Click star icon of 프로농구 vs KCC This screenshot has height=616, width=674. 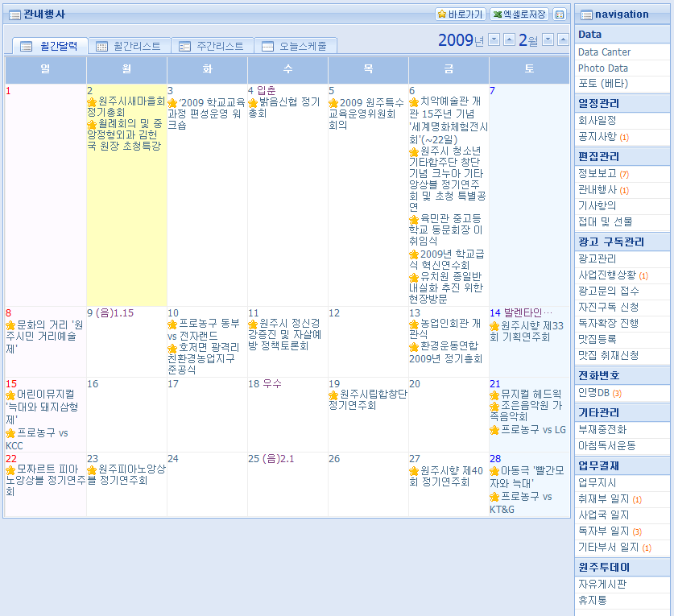[x=10, y=434]
